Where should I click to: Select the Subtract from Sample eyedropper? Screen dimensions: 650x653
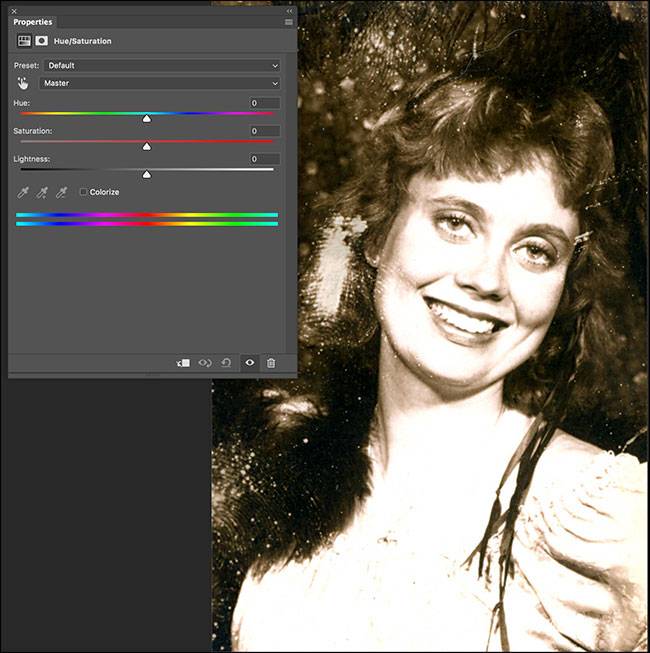(61, 192)
